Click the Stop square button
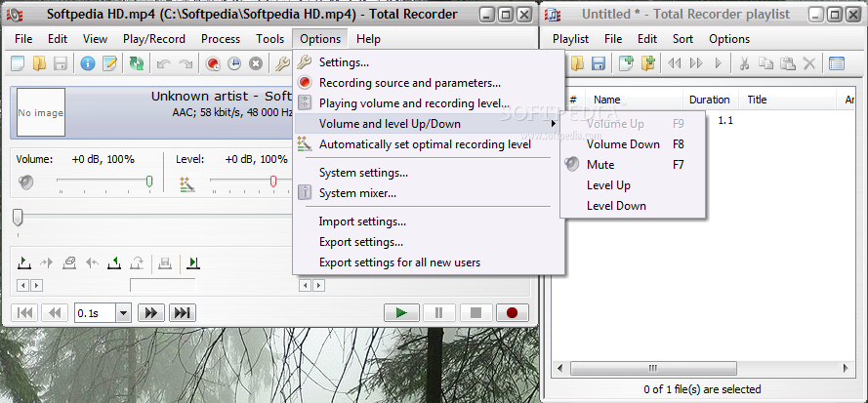 click(x=475, y=313)
